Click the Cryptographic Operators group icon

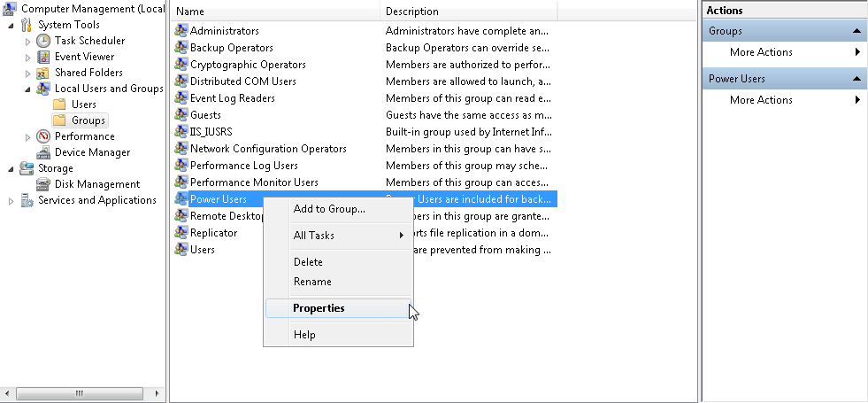click(x=181, y=65)
